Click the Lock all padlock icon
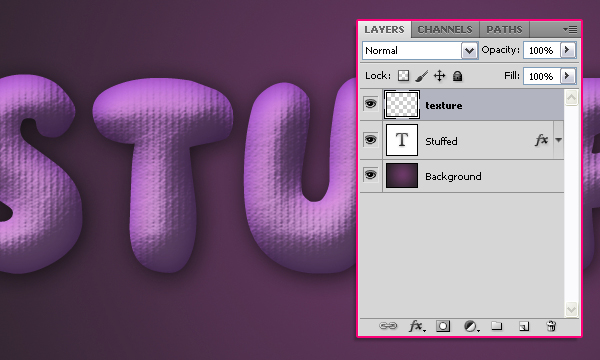600x360 pixels. (x=457, y=76)
